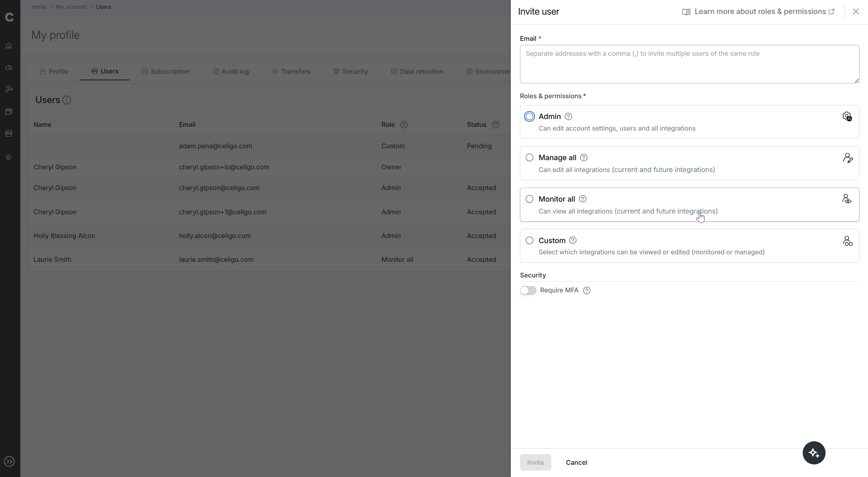Click the Role column help icon

404,125
